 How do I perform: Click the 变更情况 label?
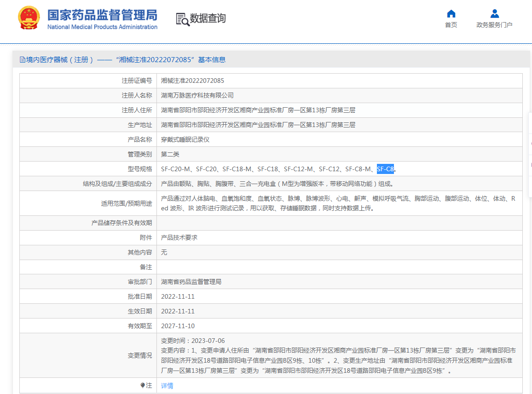pos(140,356)
